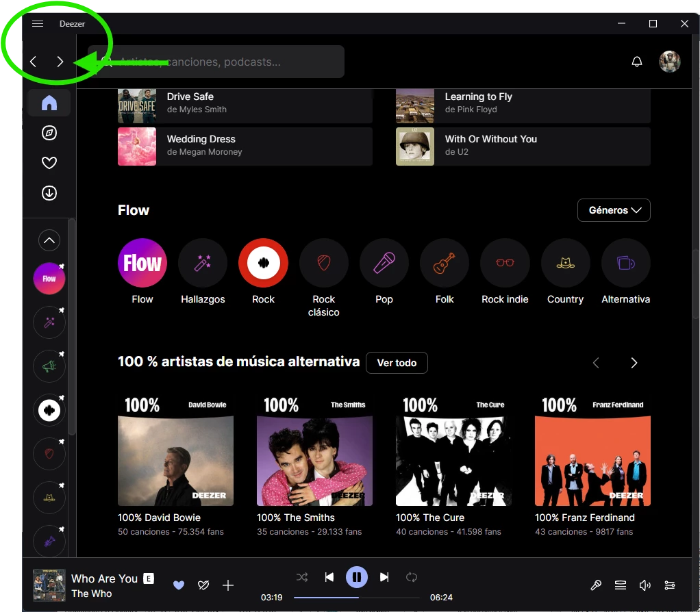The height and width of the screenshot is (612, 700).
Task: Start the main Flow mix
Action: point(142,263)
